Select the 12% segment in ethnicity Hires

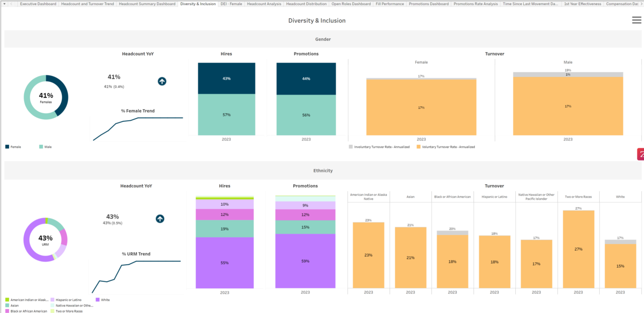pyautogui.click(x=224, y=215)
